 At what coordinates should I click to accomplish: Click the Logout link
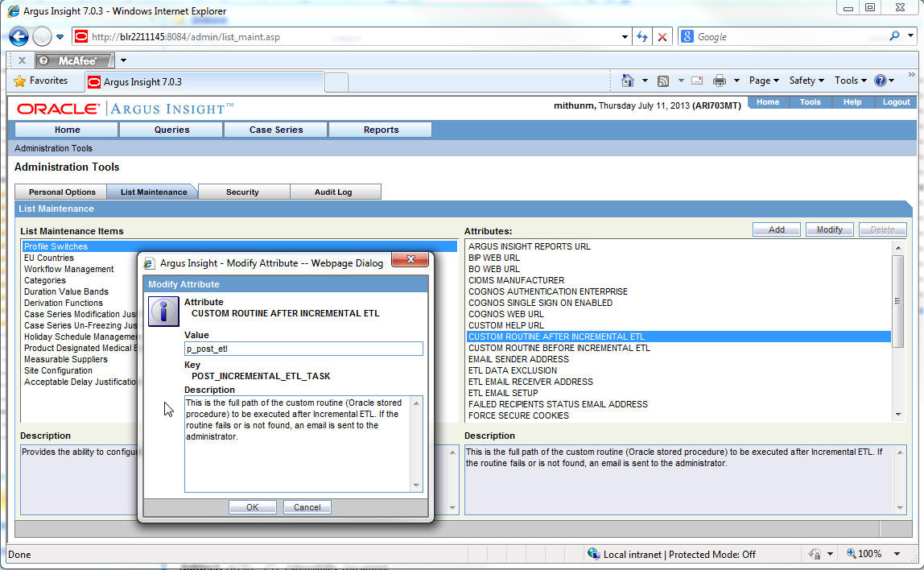tap(896, 102)
